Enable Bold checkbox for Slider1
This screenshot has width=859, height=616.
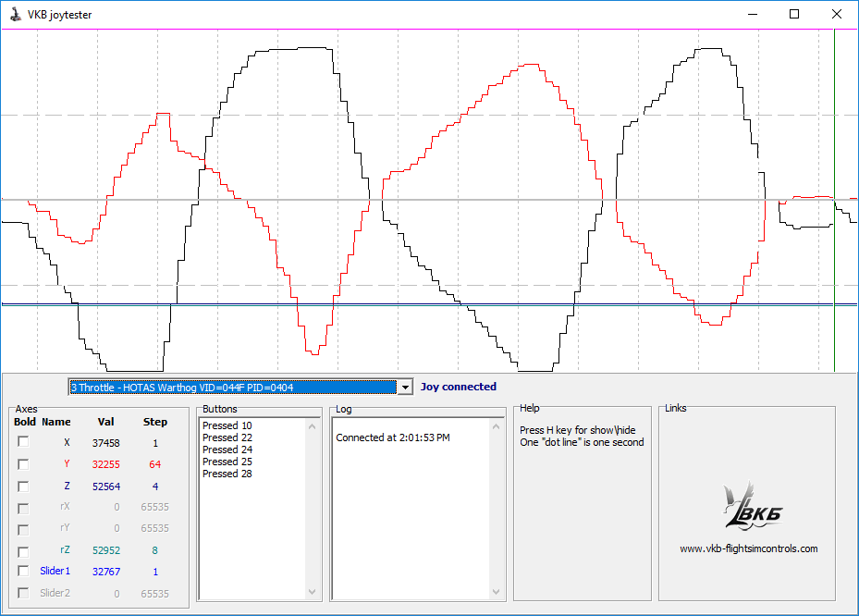23,571
